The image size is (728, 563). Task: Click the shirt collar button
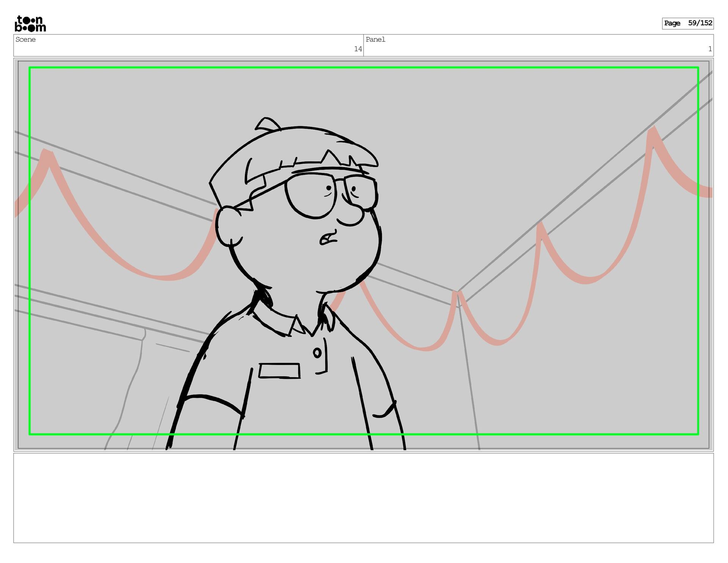click(317, 353)
